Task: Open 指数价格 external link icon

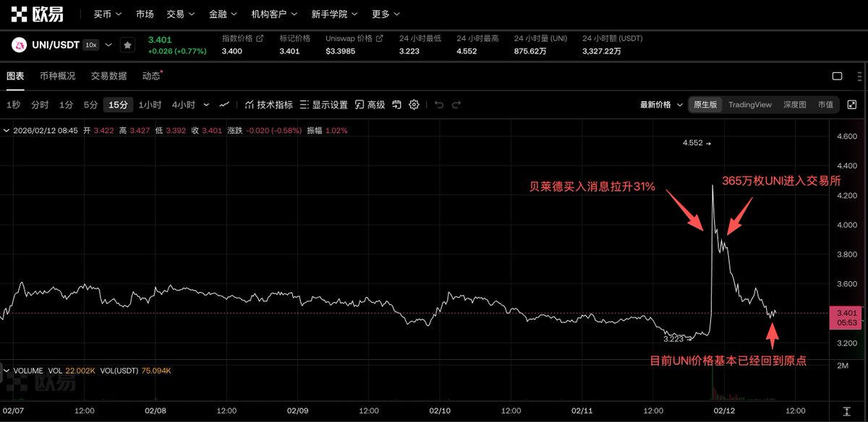Action: point(260,38)
